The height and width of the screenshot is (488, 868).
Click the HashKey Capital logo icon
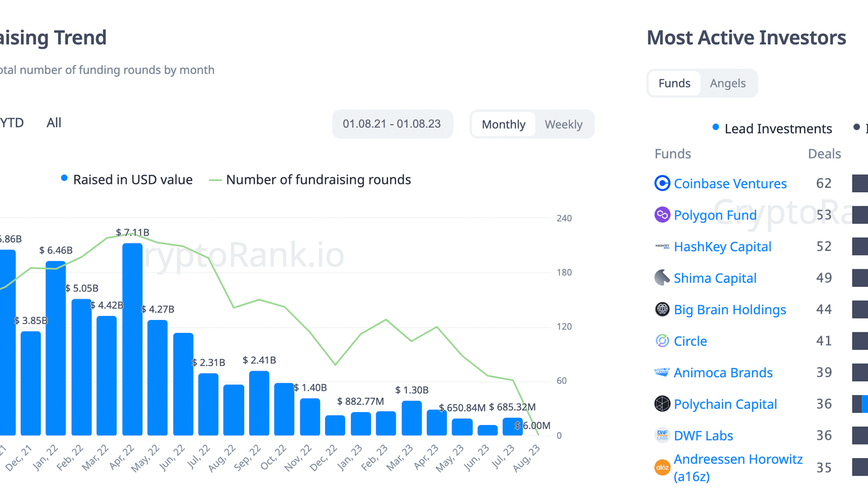click(662, 246)
